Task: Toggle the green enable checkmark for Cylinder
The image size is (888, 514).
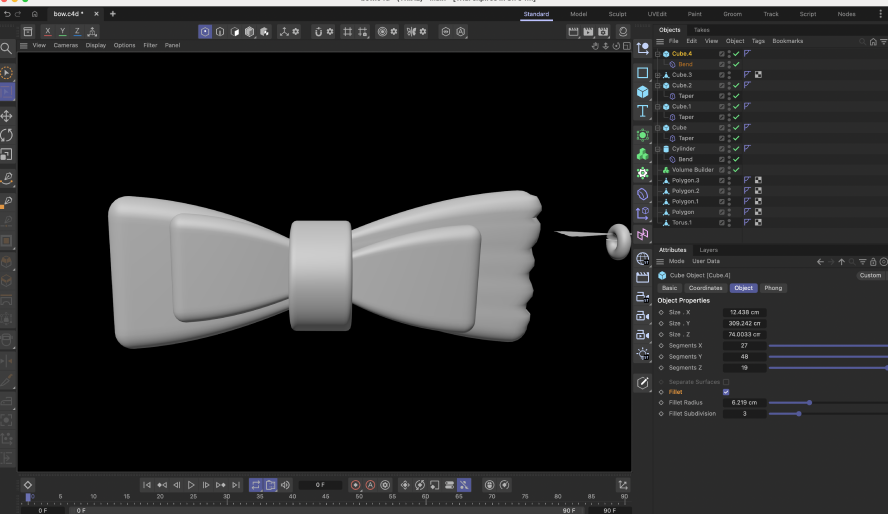Action: [736, 149]
